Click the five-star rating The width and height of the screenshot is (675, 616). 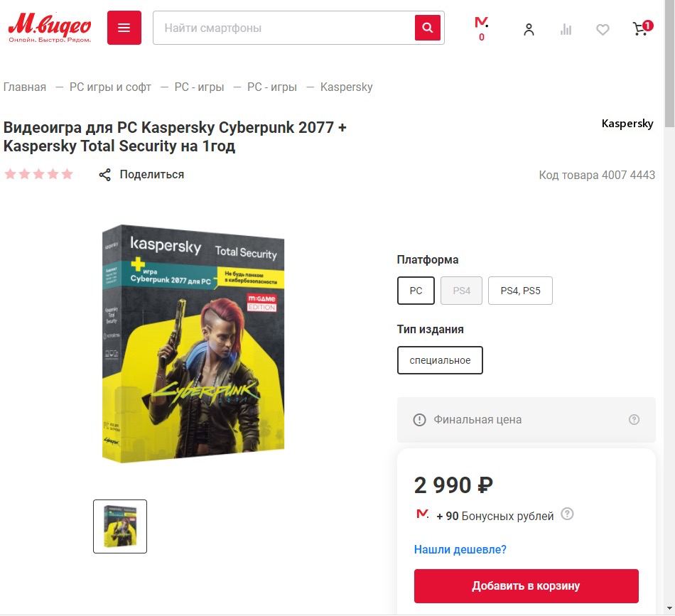(x=39, y=174)
